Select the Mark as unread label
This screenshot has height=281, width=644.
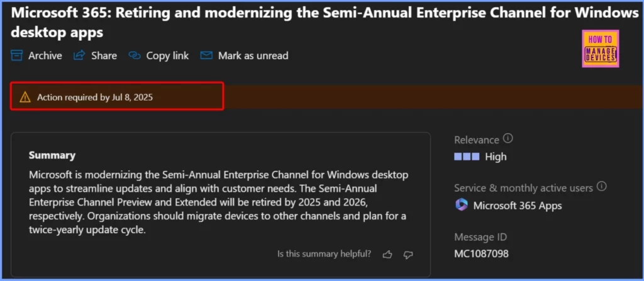tap(253, 55)
